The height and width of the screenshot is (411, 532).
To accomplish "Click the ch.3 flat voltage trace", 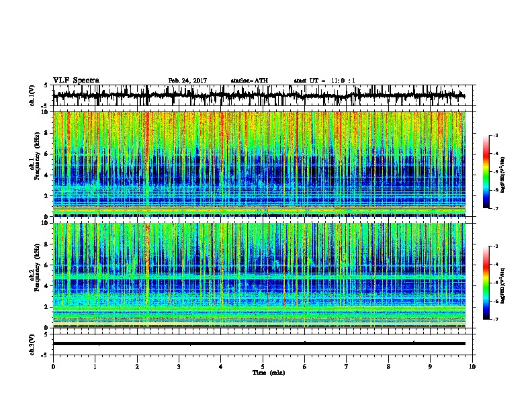I will pyautogui.click(x=259, y=344).
